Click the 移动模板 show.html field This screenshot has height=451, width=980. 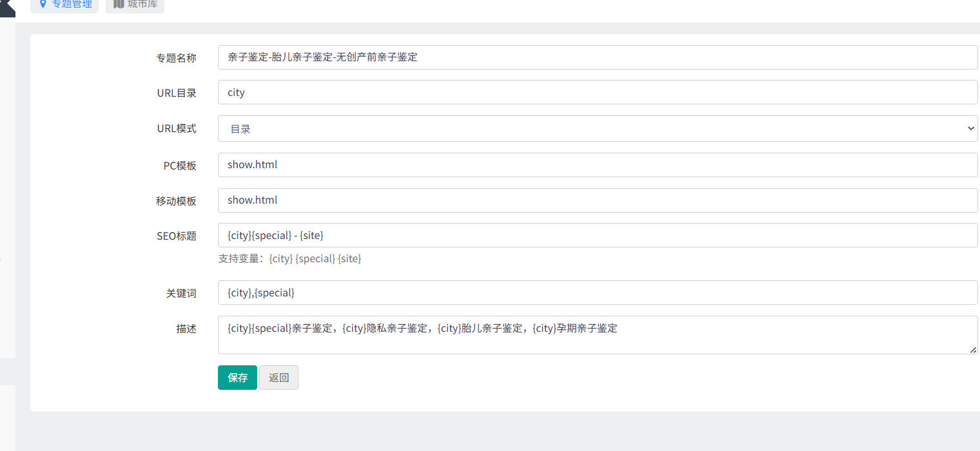coord(598,200)
